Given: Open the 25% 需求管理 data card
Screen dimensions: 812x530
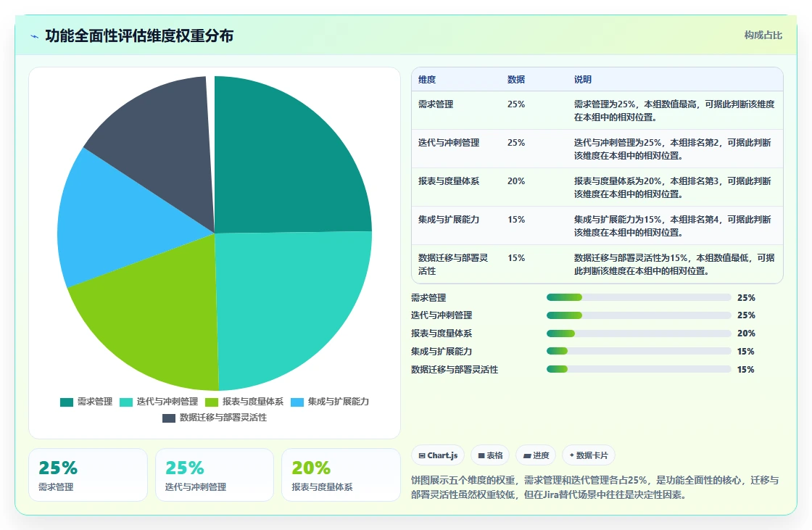Looking at the screenshot, I should pos(88,475).
